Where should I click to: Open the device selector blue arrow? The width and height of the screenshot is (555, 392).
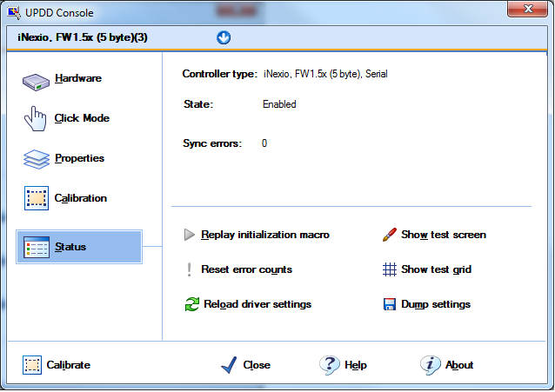224,37
